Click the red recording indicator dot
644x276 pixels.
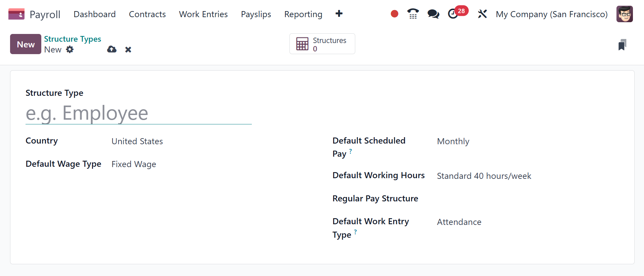395,14
